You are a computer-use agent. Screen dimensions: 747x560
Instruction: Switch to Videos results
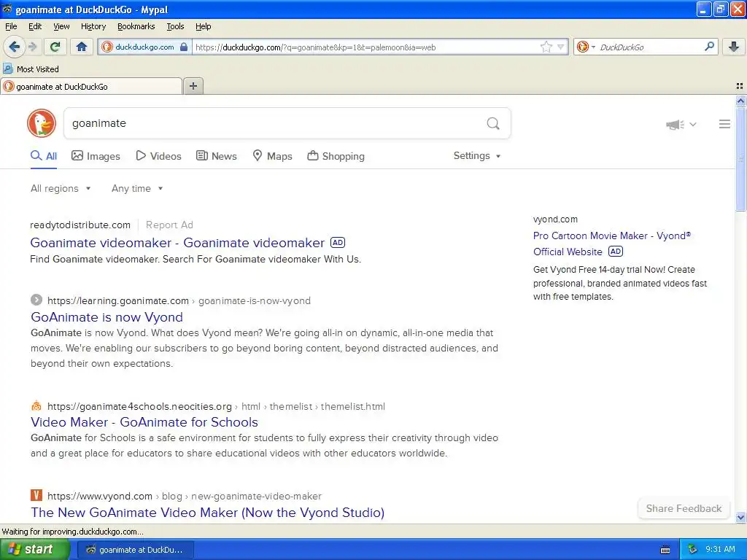[x=158, y=156]
